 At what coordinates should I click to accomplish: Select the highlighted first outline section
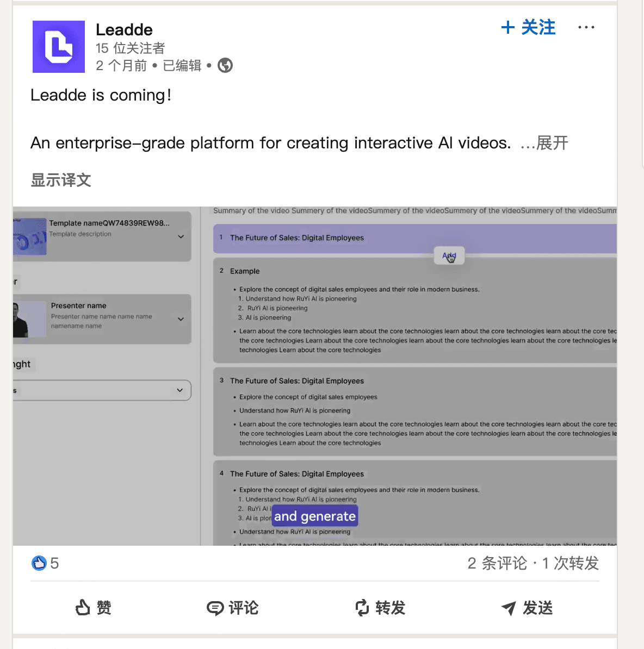415,239
